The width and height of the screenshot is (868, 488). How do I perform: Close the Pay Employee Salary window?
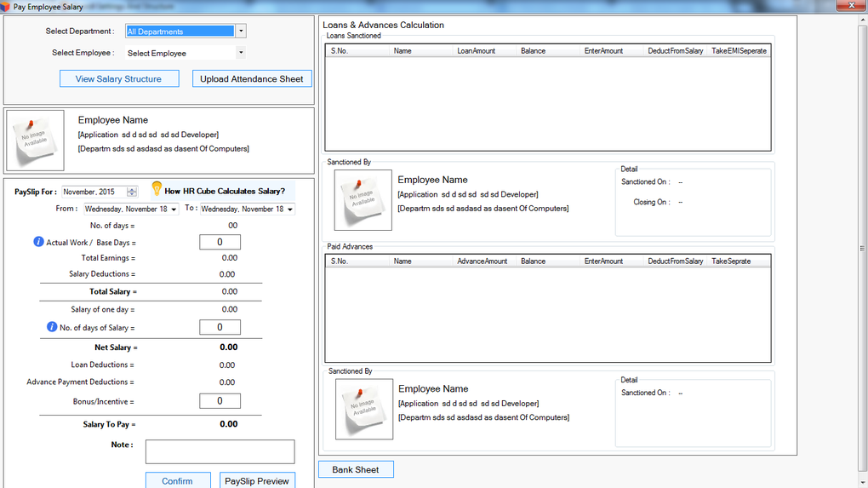(851, 5)
